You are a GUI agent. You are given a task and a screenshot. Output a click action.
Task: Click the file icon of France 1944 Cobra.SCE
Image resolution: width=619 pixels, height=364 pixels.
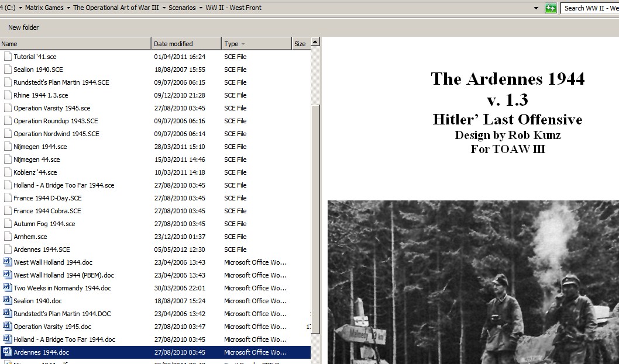pyautogui.click(x=8, y=211)
